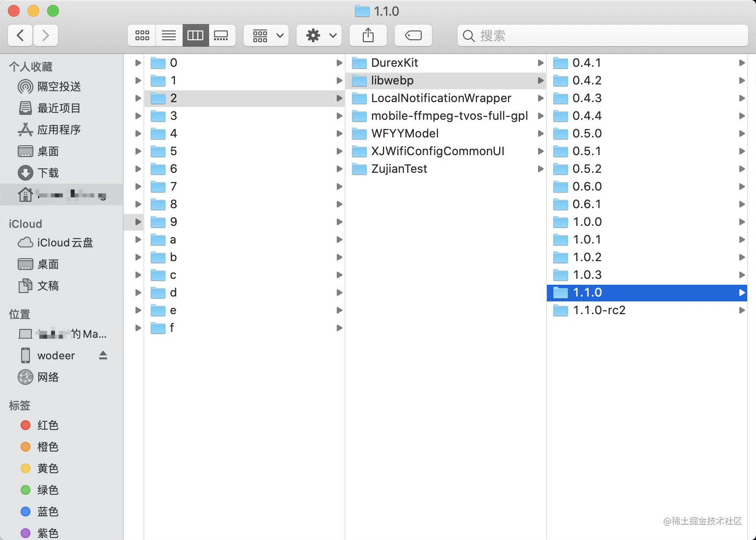Open the DurexKit folder
Image resolution: width=756 pixels, height=540 pixels.
pyautogui.click(x=394, y=62)
